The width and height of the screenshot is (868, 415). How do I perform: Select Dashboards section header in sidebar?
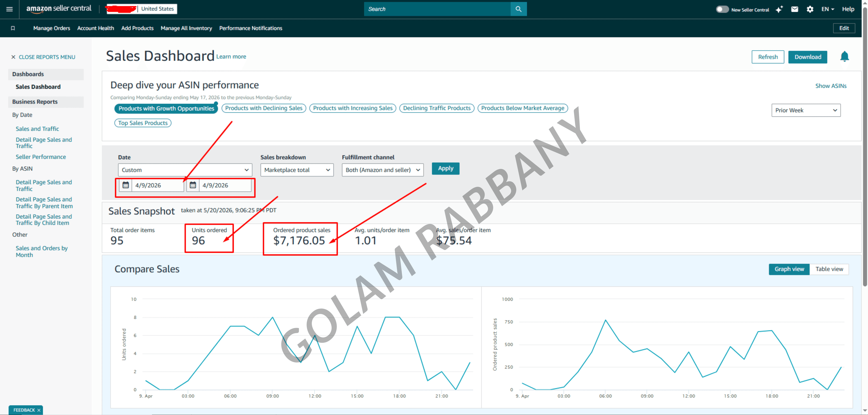(x=46, y=74)
